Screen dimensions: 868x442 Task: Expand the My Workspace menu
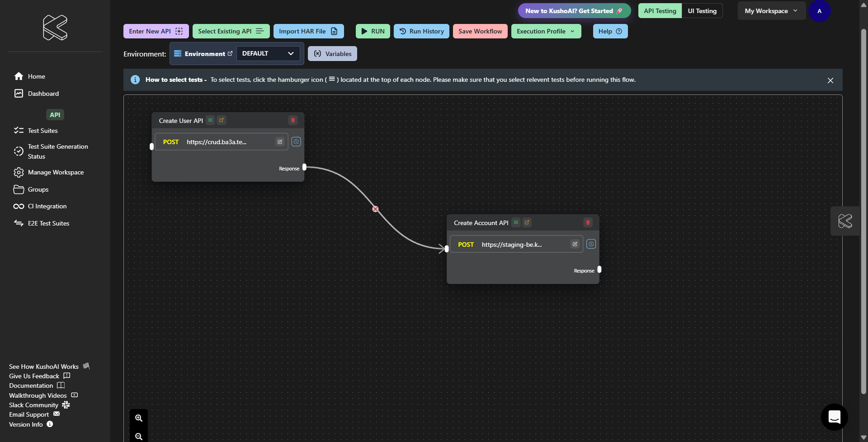click(771, 11)
